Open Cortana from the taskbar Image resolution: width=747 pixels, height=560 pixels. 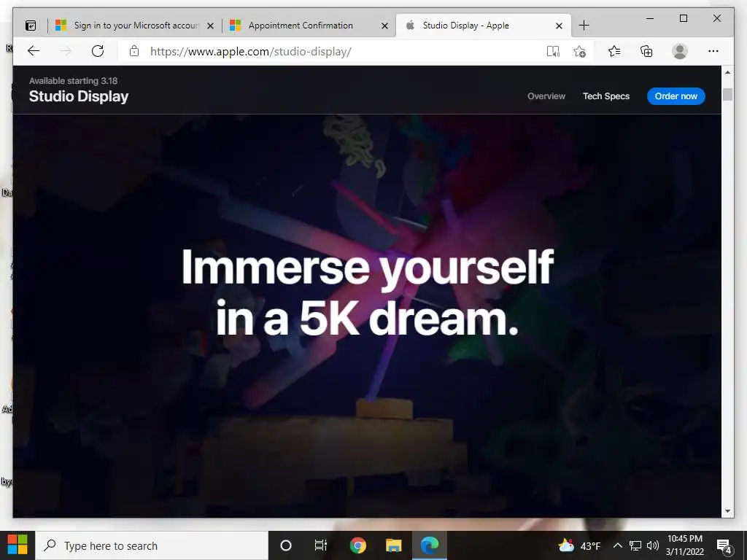(286, 545)
